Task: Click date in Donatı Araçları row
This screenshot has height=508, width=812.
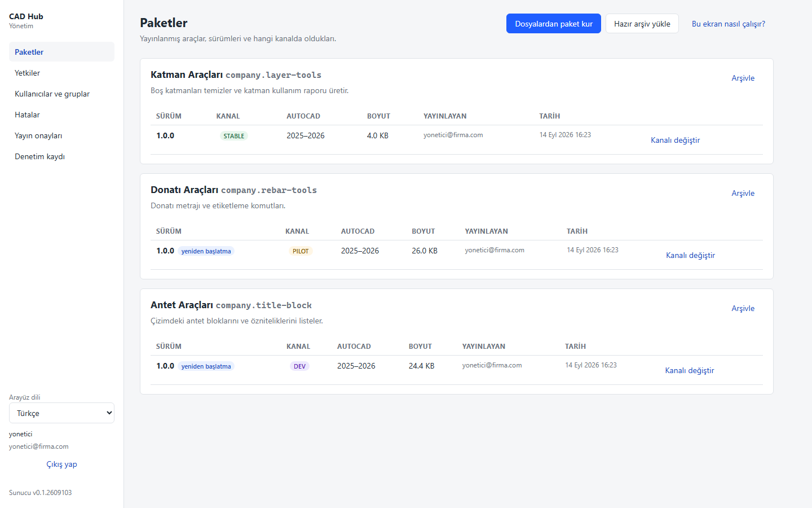Action: tap(593, 250)
